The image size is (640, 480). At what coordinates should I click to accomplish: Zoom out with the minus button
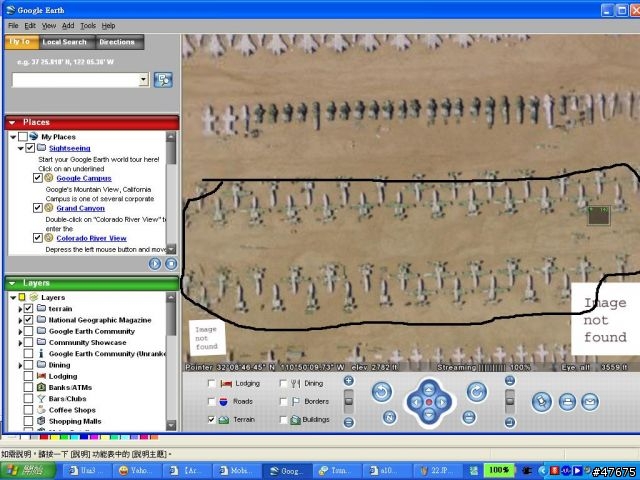(x=349, y=422)
